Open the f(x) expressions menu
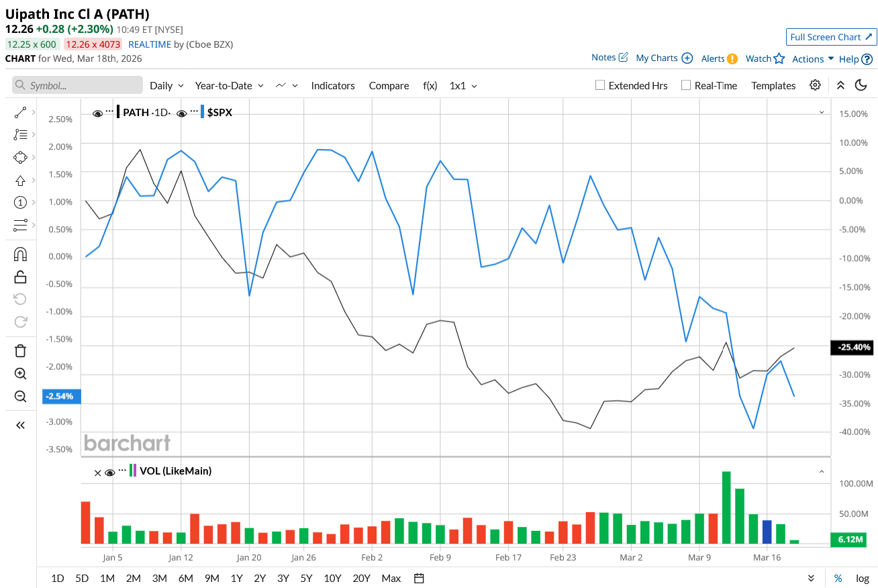878x588 pixels. click(x=430, y=85)
